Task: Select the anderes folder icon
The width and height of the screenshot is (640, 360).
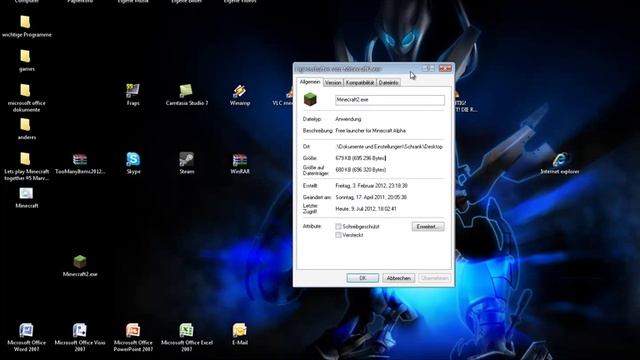Action: [25, 125]
